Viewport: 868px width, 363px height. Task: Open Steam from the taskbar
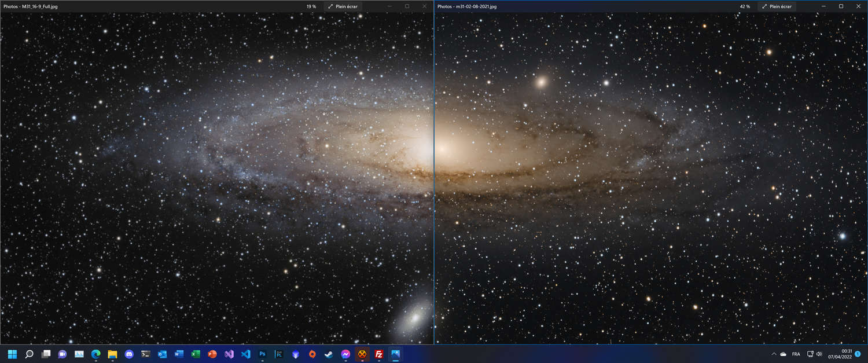click(x=329, y=354)
